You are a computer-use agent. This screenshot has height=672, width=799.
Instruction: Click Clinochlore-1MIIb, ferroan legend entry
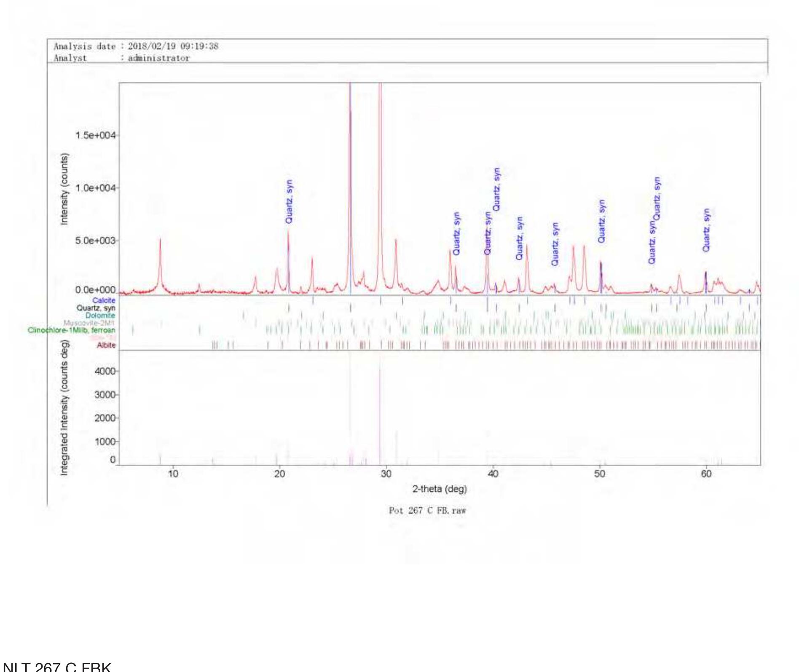[71, 330]
